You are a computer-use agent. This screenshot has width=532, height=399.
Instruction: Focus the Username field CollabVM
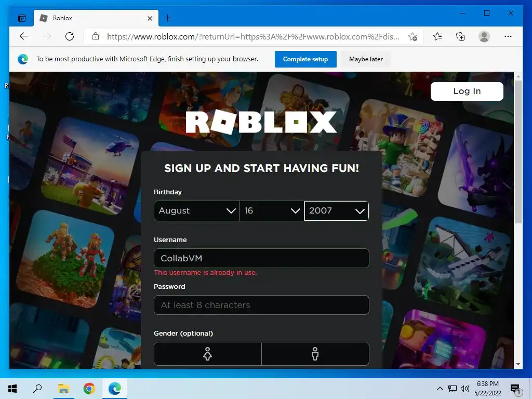pyautogui.click(x=261, y=258)
